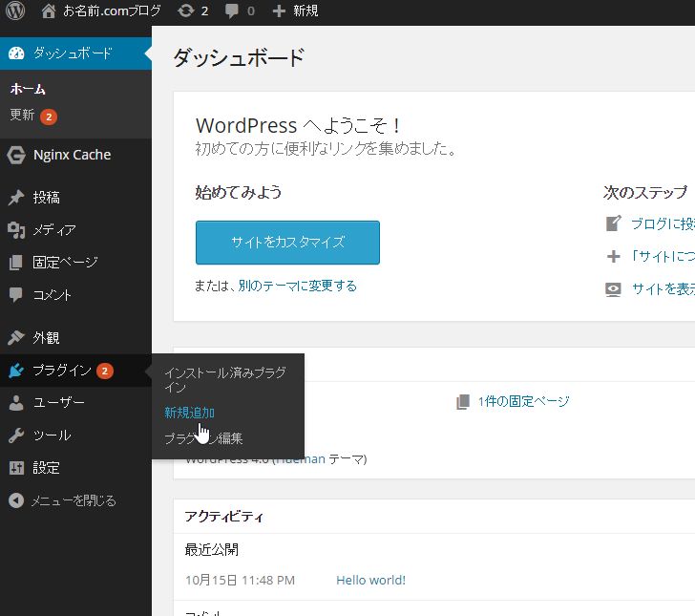This screenshot has width=695, height=616.
Task: Click the wrench icon for ツール
Action: coord(16,435)
